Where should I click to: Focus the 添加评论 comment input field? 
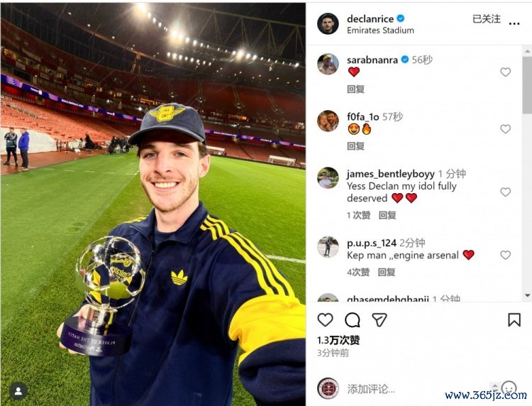[417, 389]
